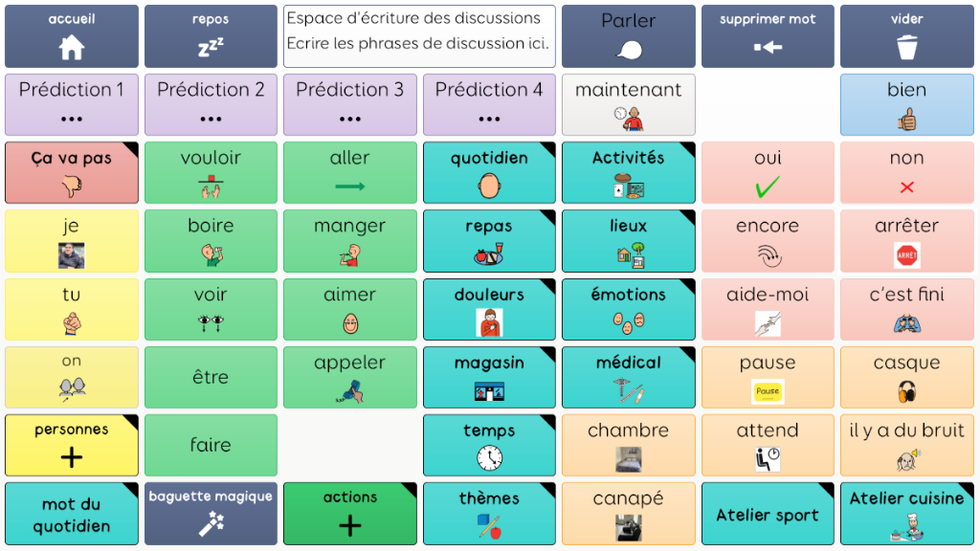The image size is (980, 551).
Task: Speak the message with Parler
Action: click(628, 36)
